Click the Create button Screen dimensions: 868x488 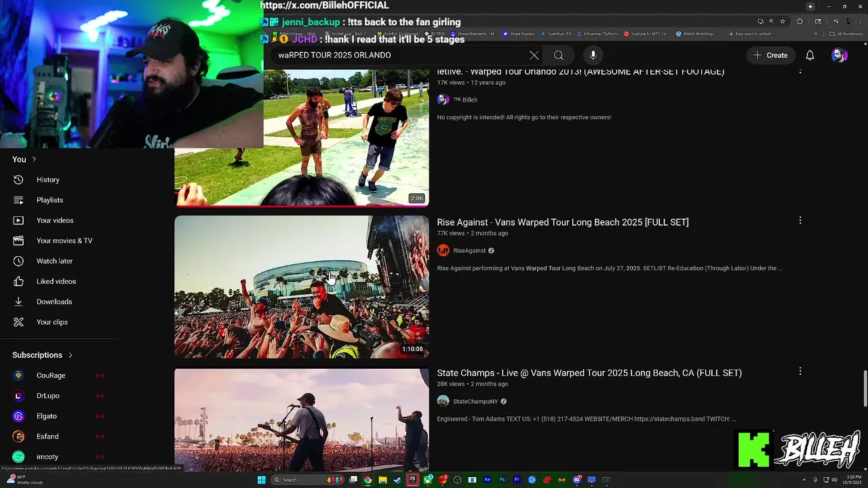coord(770,55)
